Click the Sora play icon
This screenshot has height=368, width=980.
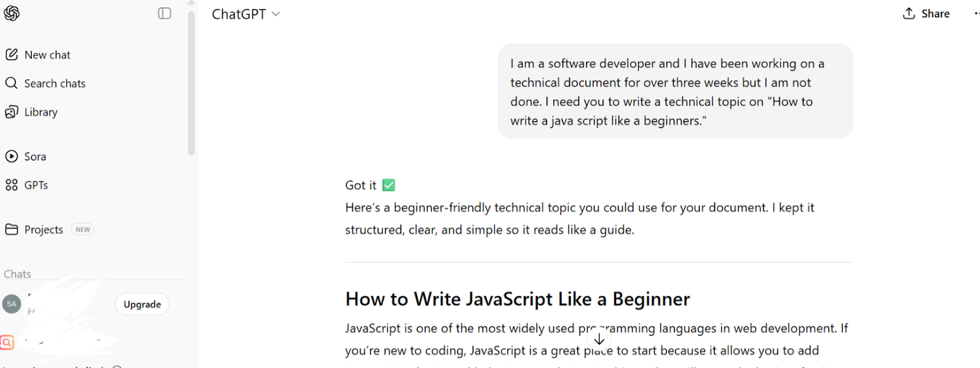tap(12, 156)
